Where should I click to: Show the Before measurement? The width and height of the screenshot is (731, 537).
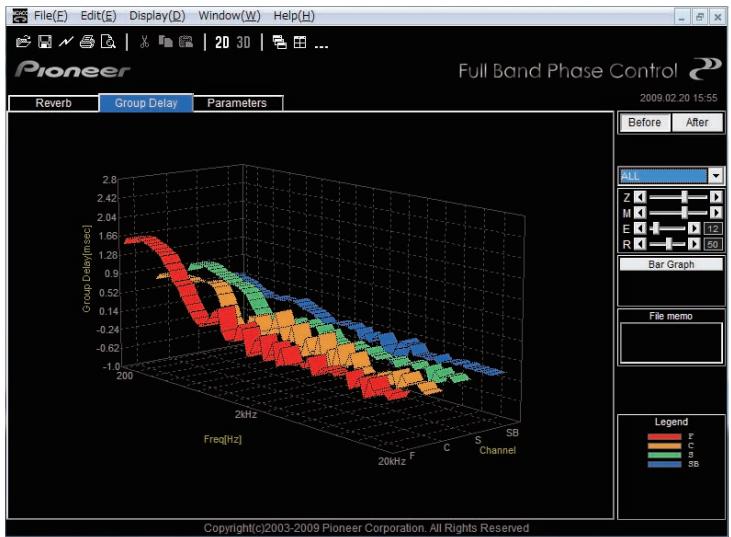(645, 123)
